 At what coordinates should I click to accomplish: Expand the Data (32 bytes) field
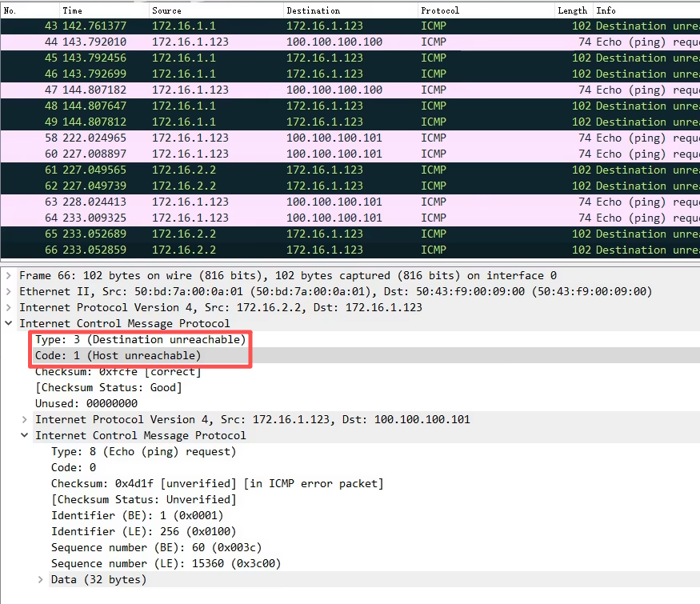point(41,579)
